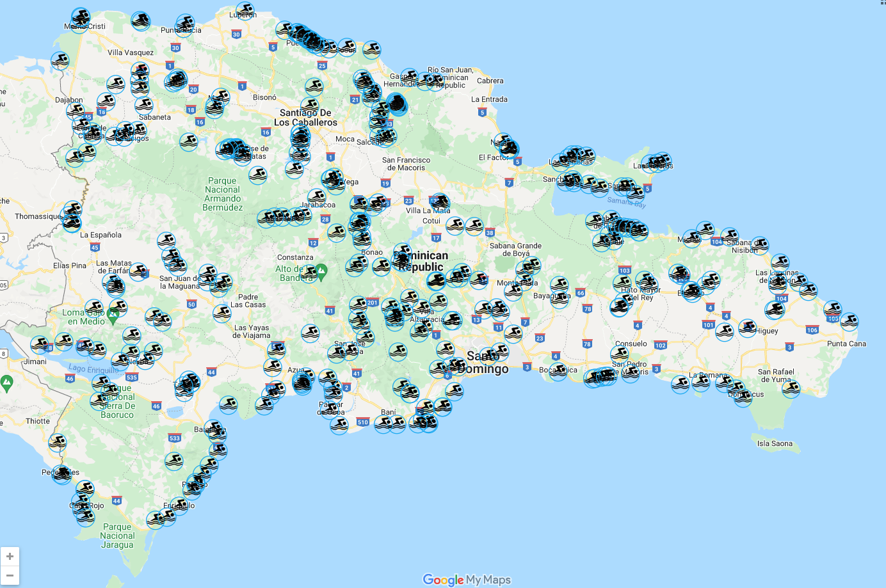The image size is (886, 588).
Task: Click swimming marker below San Rafael de Yuma
Action: click(x=791, y=389)
